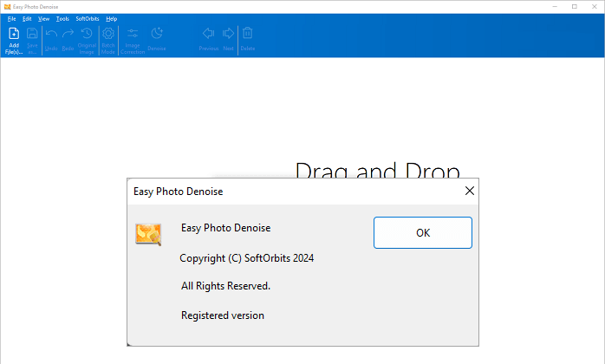605x364 pixels.
Task: Open the Tools menu
Action: pos(62,18)
